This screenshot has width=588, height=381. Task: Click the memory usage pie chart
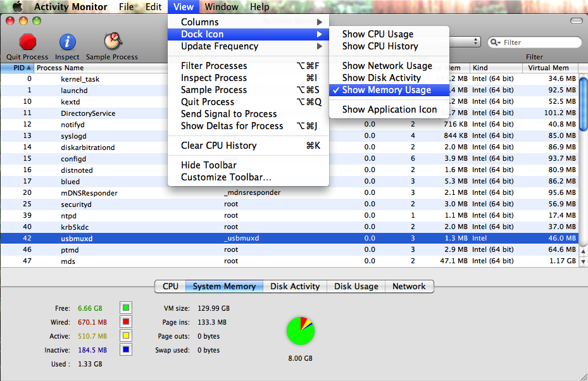tap(301, 331)
